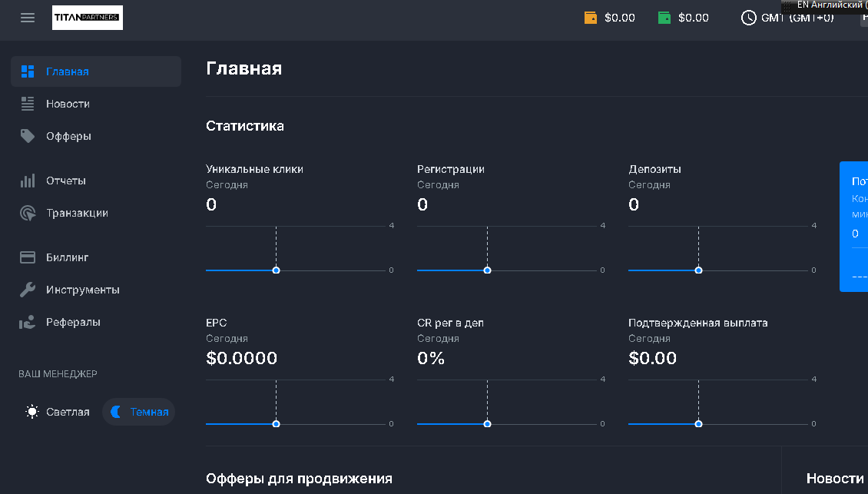Enable the Темная dark theme

tap(139, 412)
